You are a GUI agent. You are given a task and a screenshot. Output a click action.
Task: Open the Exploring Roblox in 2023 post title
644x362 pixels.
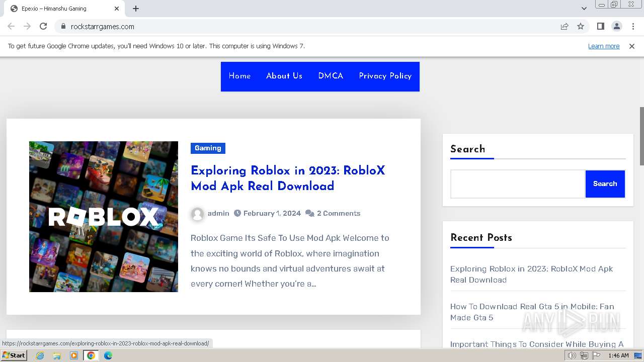click(x=288, y=178)
